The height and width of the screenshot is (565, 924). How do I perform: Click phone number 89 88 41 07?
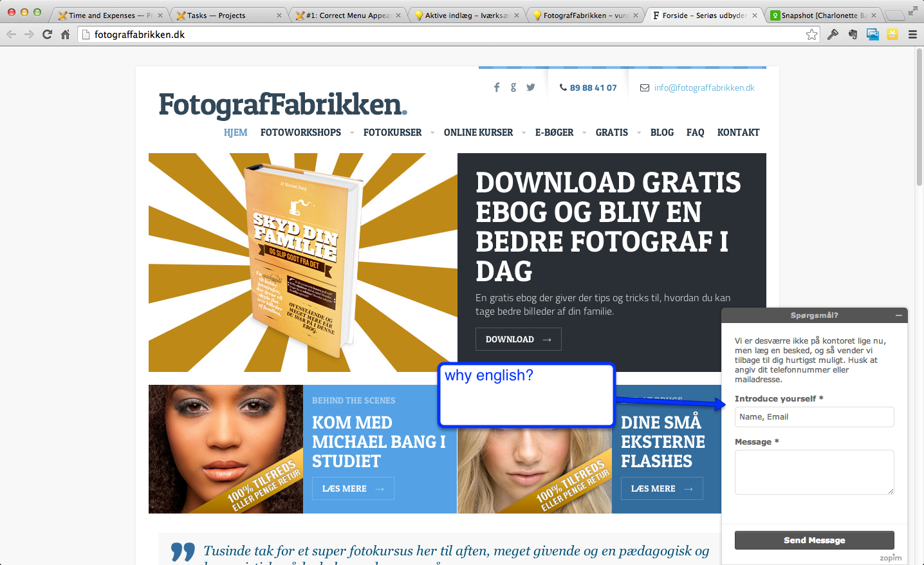593,88
